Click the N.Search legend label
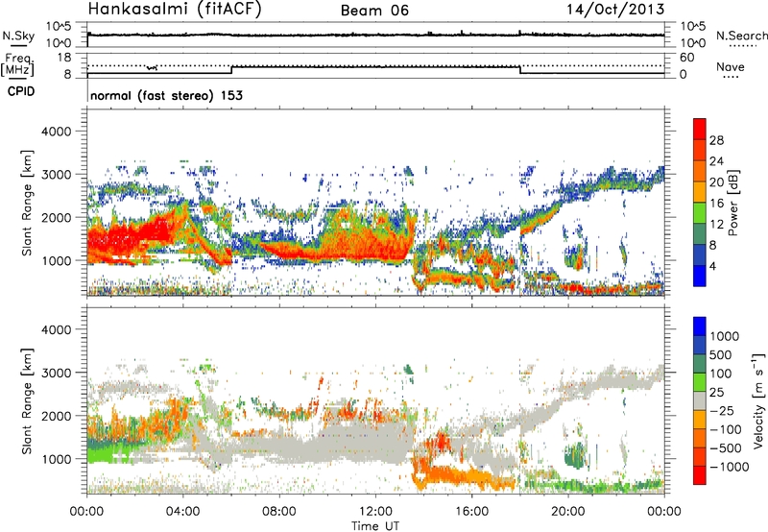 [x=741, y=36]
